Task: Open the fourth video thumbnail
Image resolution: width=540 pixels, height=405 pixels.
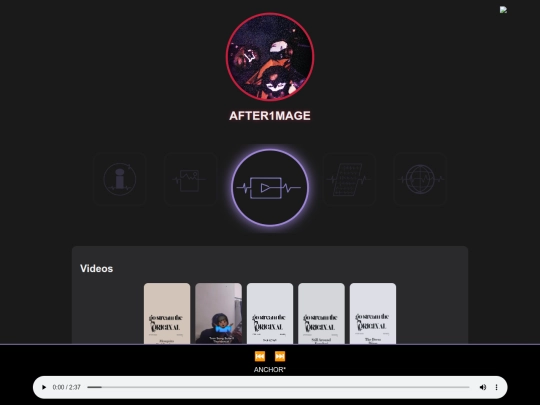Action: [321, 313]
